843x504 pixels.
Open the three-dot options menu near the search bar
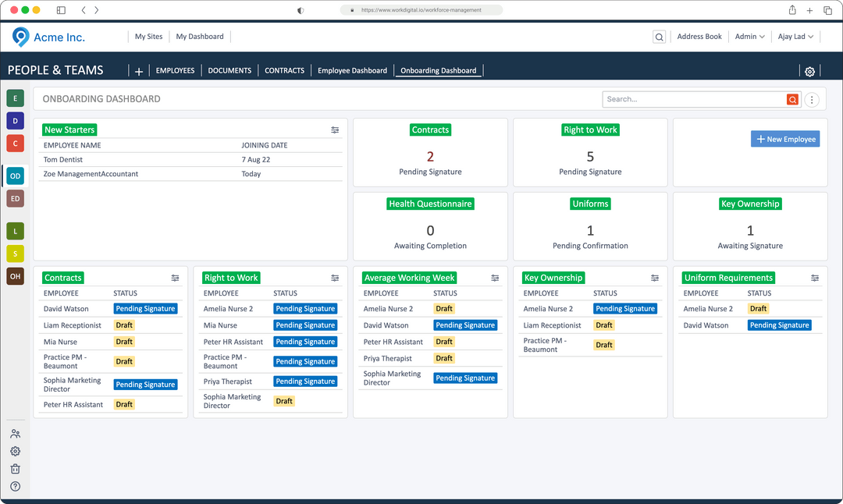(x=811, y=99)
